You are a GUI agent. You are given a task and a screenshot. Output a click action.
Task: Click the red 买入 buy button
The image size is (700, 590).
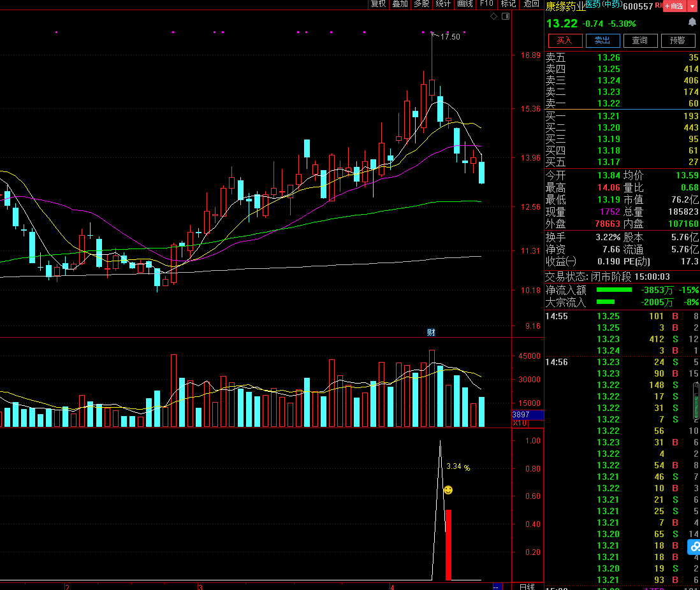point(565,41)
